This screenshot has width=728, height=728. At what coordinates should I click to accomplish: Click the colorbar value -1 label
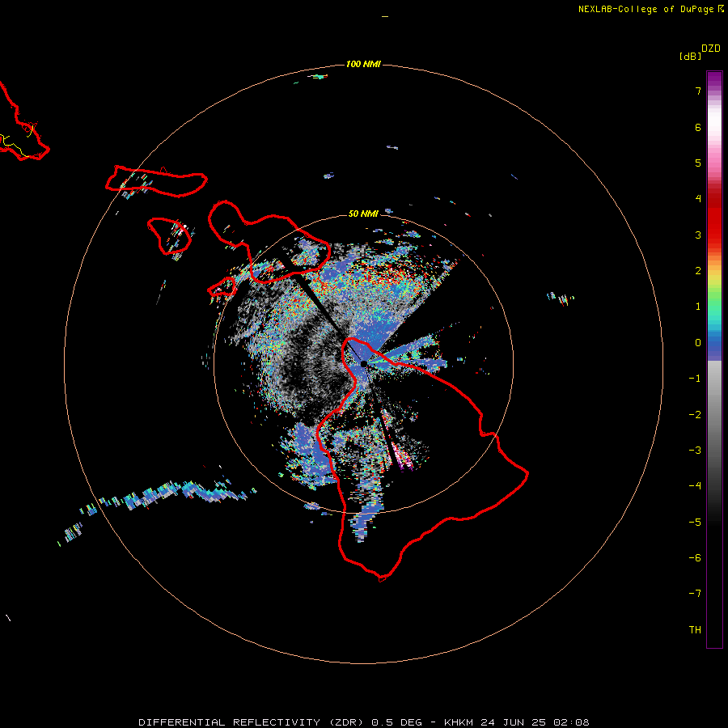[695, 379]
